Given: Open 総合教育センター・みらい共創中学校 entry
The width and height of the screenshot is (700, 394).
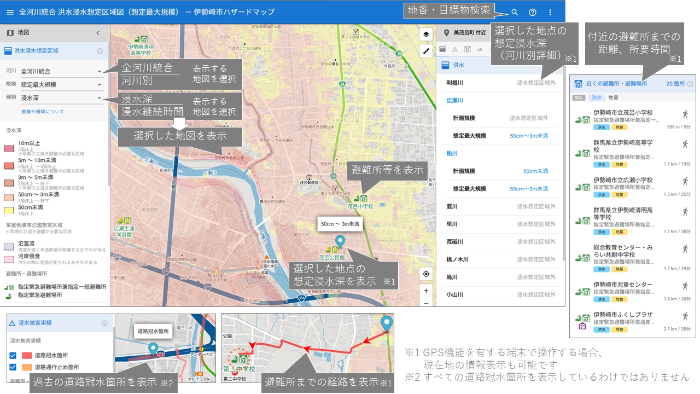Looking at the screenshot, I should pos(633,259).
